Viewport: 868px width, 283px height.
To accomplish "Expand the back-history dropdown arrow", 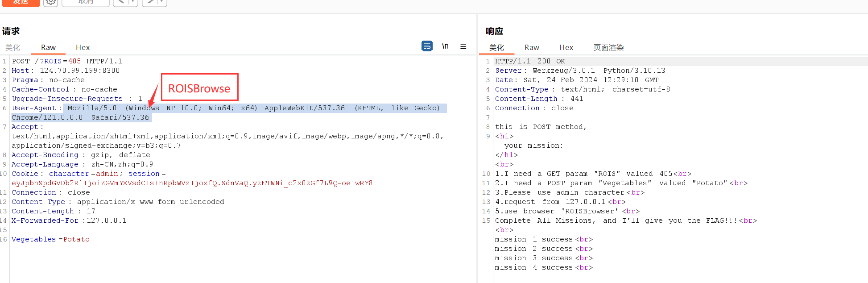I will (133, 2).
